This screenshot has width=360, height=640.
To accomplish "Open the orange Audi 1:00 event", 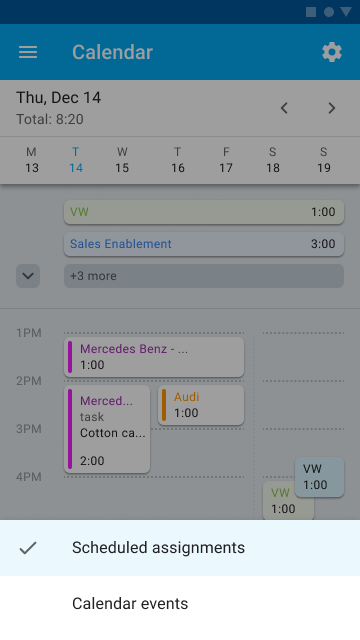I will click(x=201, y=405).
